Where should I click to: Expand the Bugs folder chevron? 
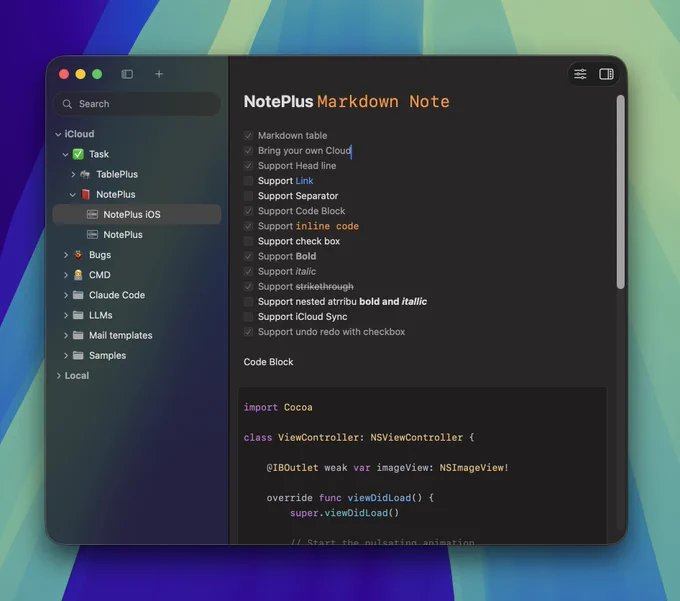click(65, 255)
